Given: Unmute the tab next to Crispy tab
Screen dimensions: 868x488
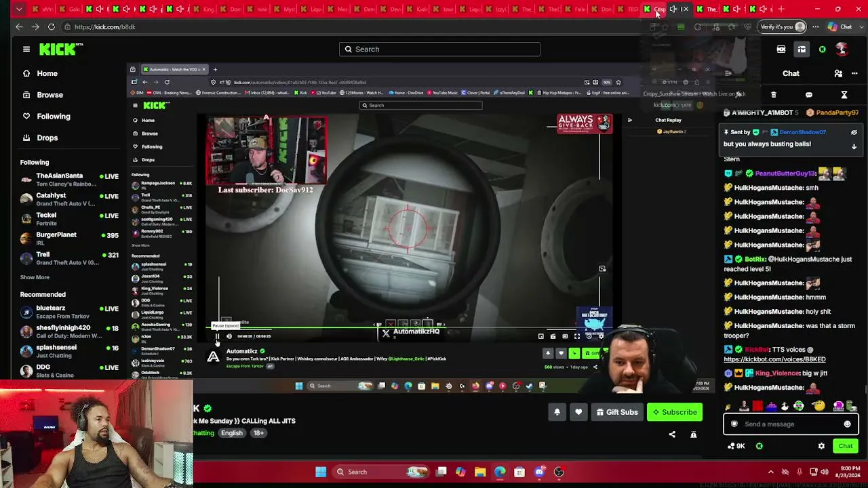Looking at the screenshot, I should click(x=673, y=9).
